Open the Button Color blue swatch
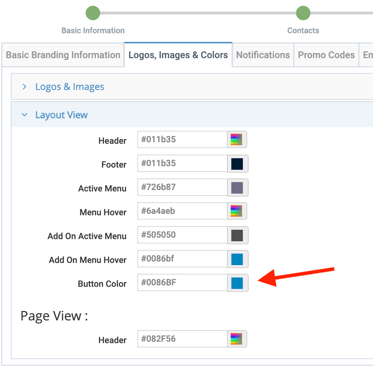373x367 pixels. [x=237, y=283]
